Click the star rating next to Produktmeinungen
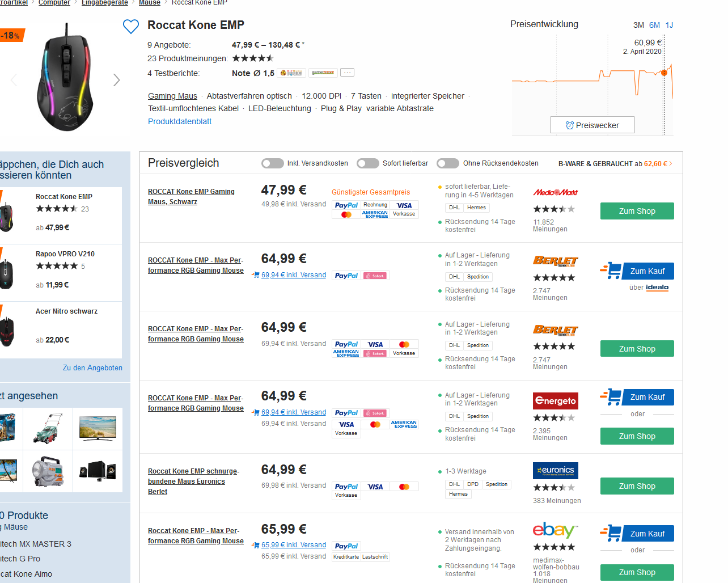Viewport: 728px width, 583px height. (x=253, y=58)
